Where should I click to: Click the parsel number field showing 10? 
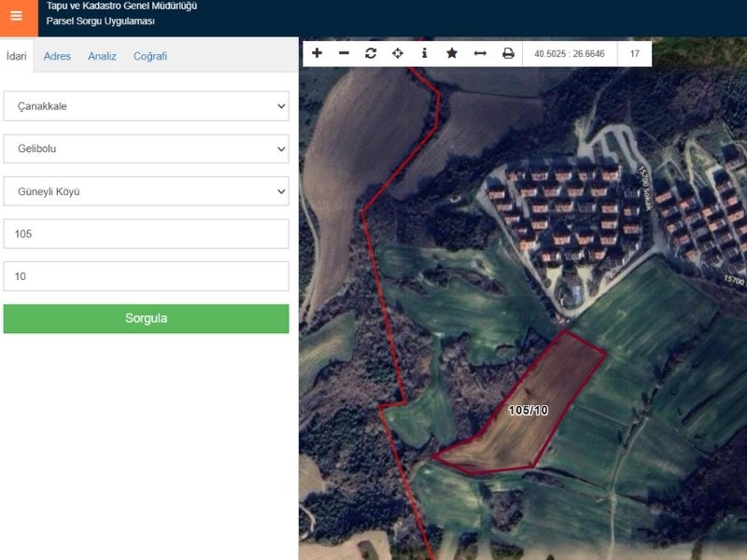[145, 276]
